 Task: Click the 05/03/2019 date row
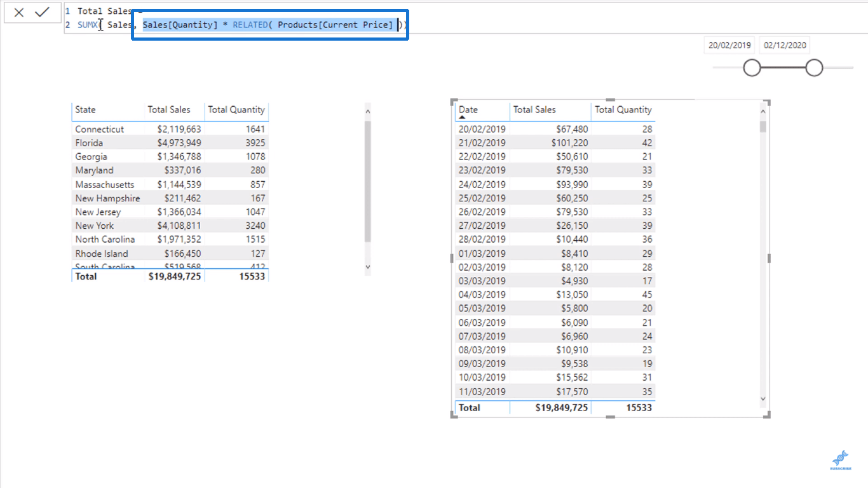[555, 309]
